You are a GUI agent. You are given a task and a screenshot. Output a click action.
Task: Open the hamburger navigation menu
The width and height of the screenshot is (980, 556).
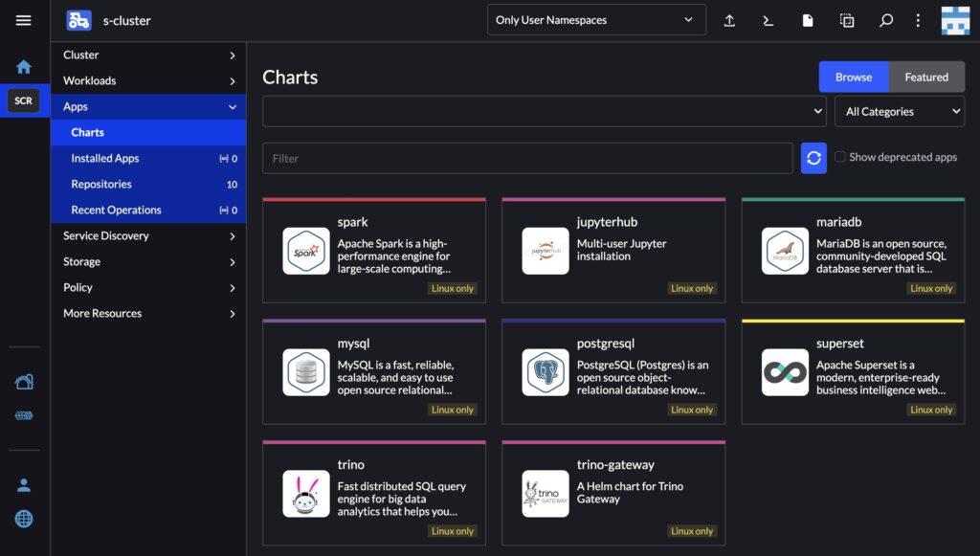(23, 20)
